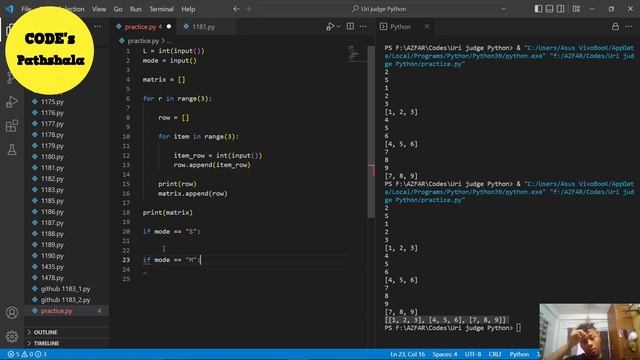Open Extensions sidebar view
This screenshot has height=360, width=640.
pyautogui.click(x=12, y=126)
